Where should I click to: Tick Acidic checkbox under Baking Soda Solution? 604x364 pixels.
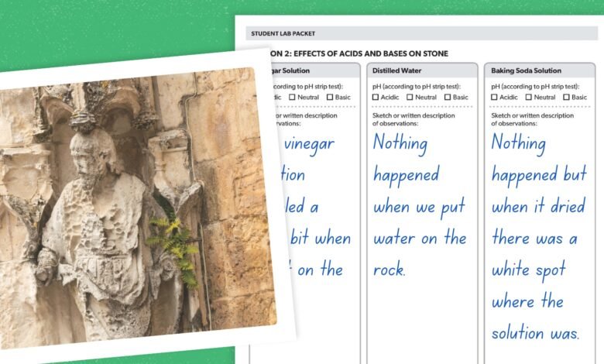(x=495, y=98)
